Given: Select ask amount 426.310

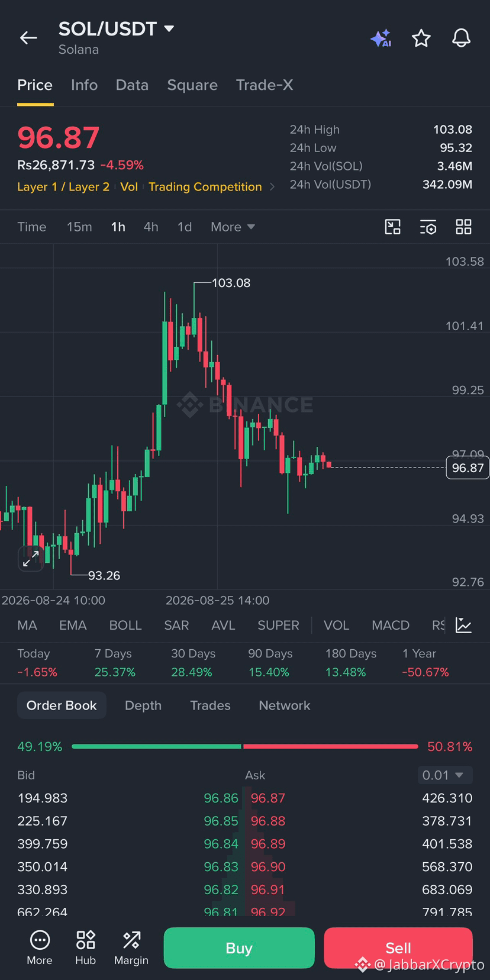Looking at the screenshot, I should pyautogui.click(x=447, y=798).
